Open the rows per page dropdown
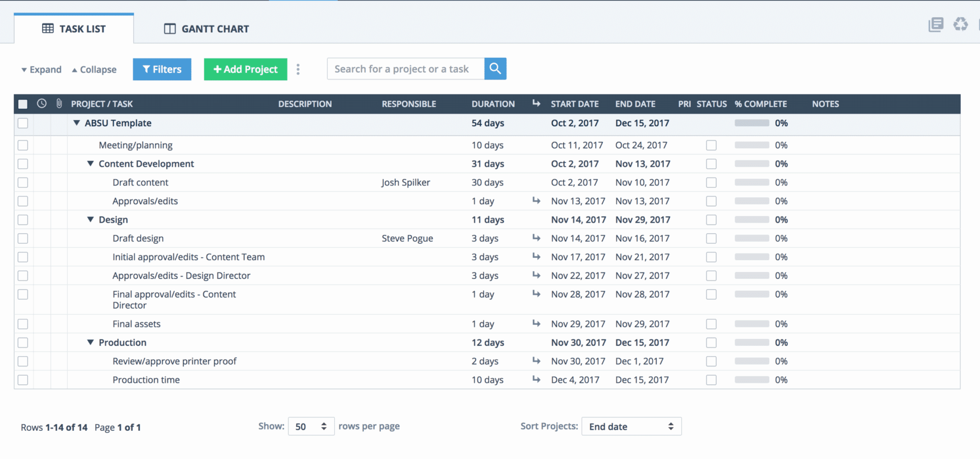 click(311, 426)
